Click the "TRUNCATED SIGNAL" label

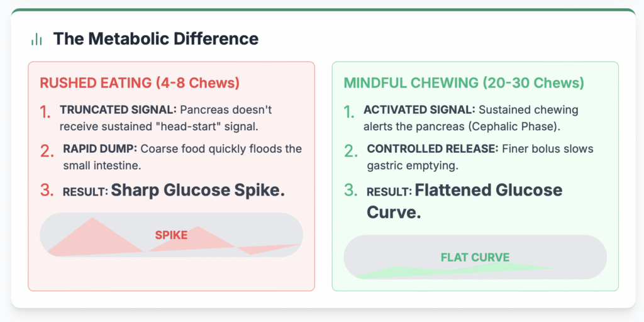[114, 110]
